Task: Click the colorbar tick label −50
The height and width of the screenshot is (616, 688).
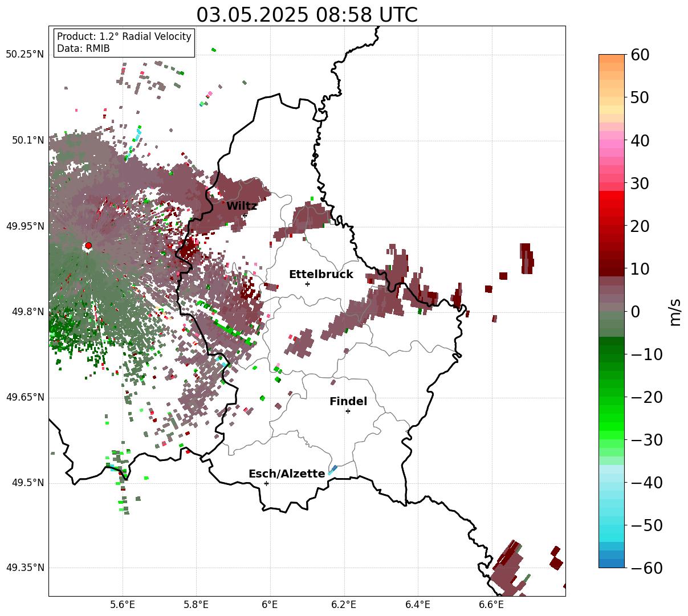Action: coord(646,525)
